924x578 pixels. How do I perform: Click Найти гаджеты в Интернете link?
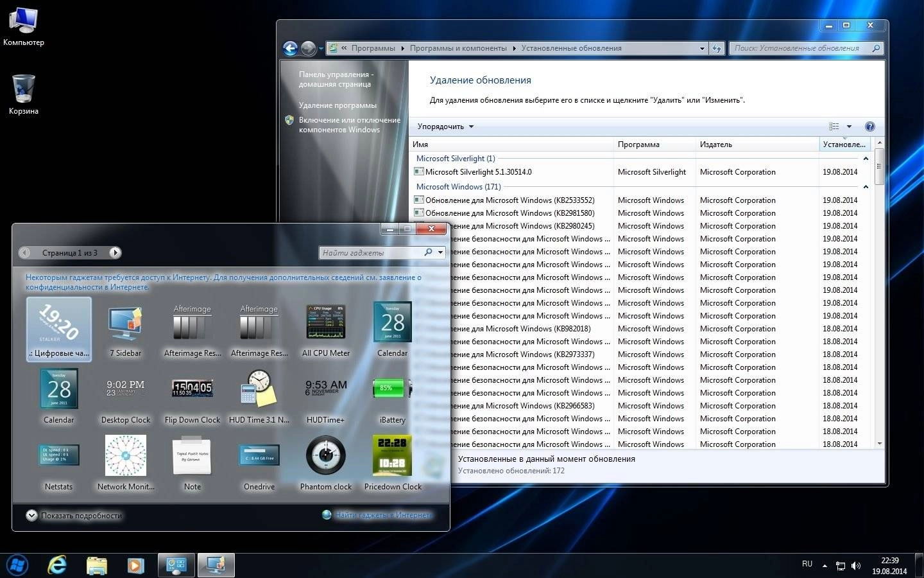coord(383,515)
